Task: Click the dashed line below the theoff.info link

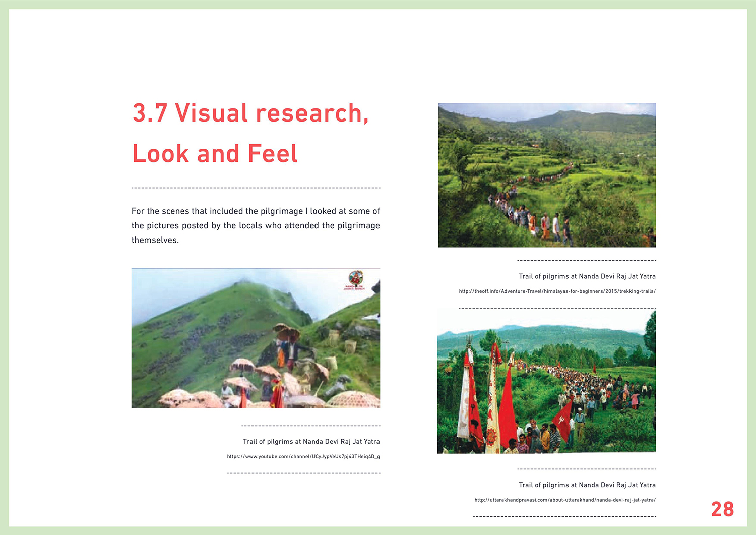Action: tap(557, 308)
